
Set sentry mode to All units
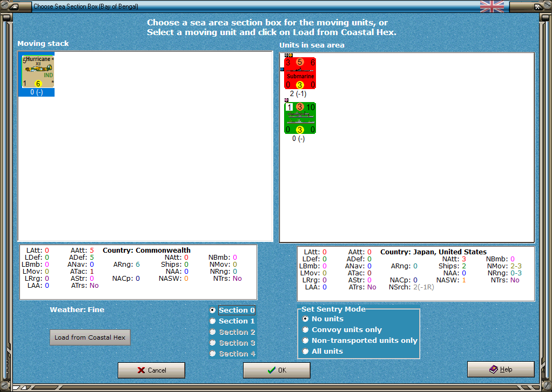pos(323,351)
